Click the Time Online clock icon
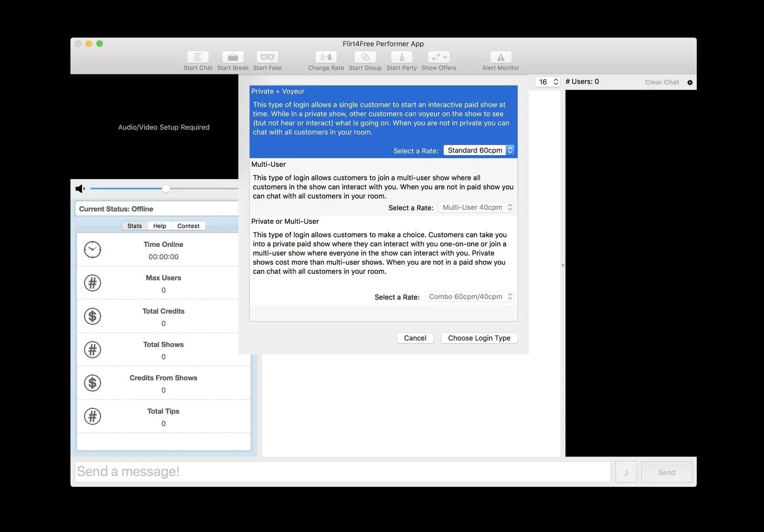 (92, 249)
